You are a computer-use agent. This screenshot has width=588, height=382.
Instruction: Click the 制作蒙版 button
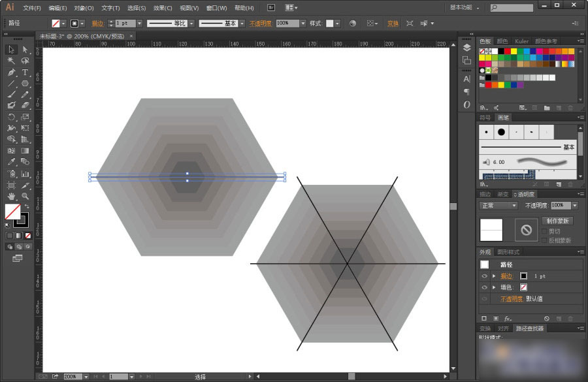click(557, 221)
